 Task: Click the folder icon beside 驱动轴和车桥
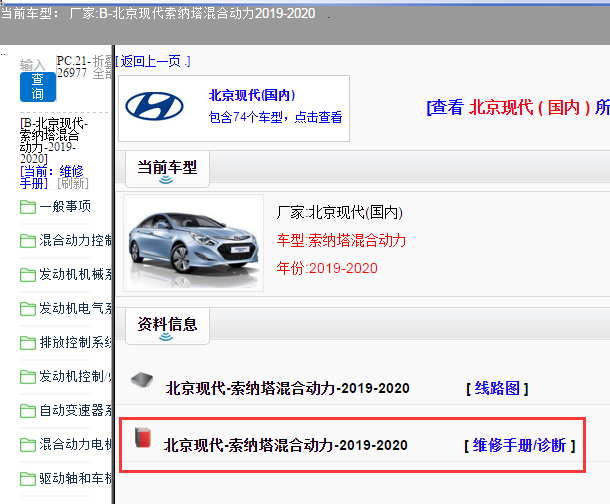point(28,479)
